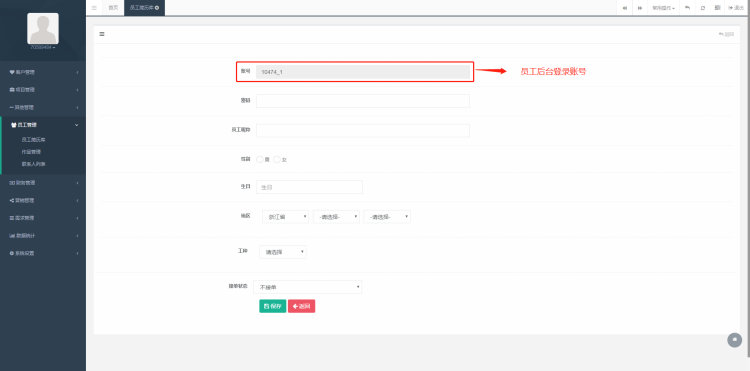Click the forward tabs-right double-arrow icon

click(x=640, y=8)
